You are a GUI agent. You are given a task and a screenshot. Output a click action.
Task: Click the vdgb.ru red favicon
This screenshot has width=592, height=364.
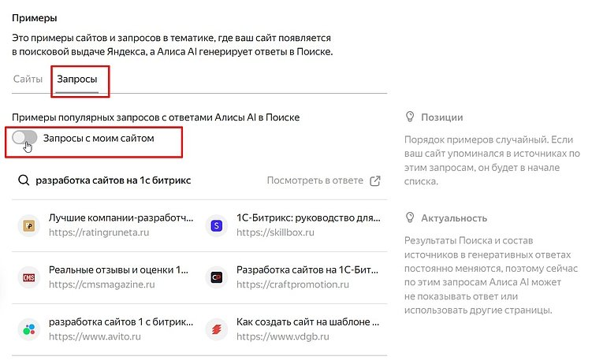(216, 329)
